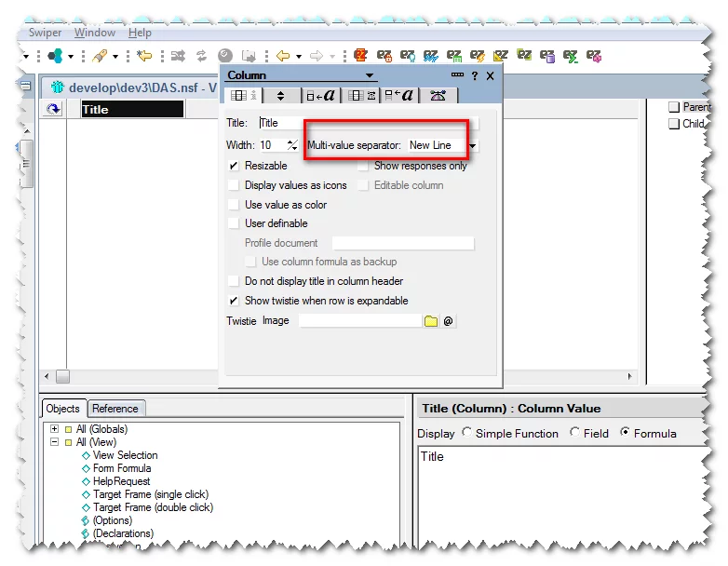728x566 pixels.
Task: Open the Multi-value separator dropdown
Action: coord(473,146)
